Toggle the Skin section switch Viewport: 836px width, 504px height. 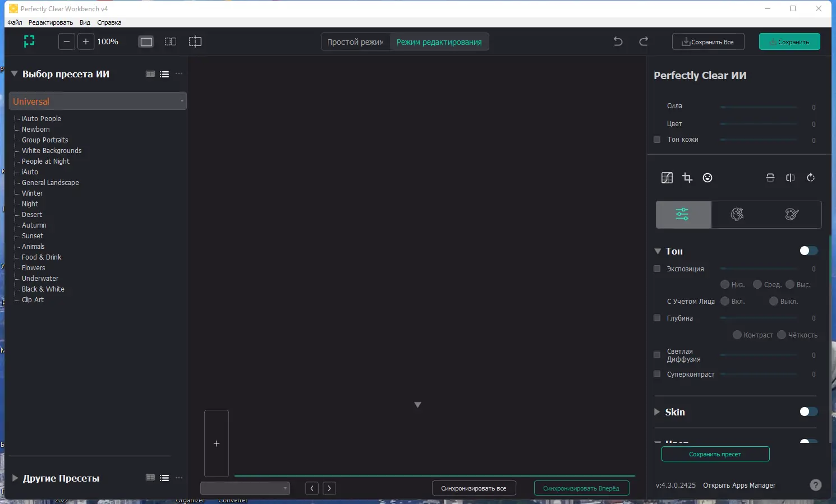pyautogui.click(x=809, y=411)
